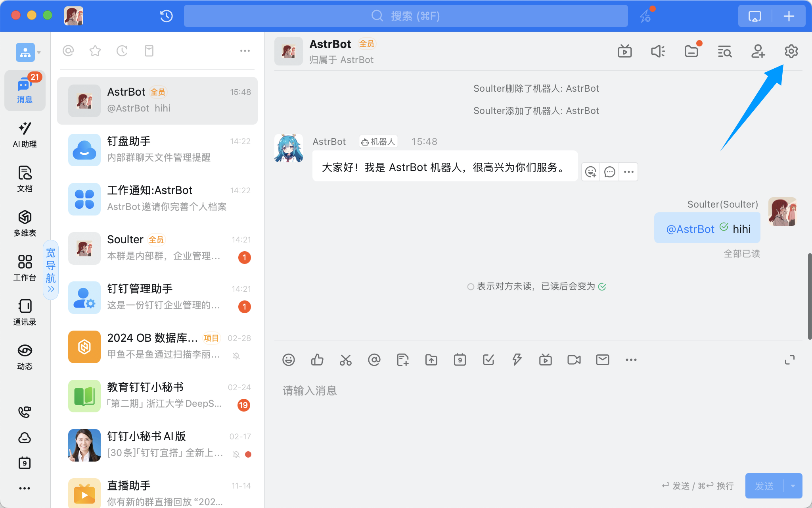Open the group announcement speaker icon

[x=658, y=51]
